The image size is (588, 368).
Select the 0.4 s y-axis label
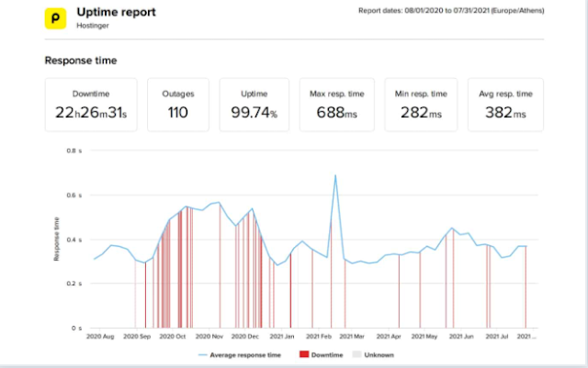pos(74,240)
